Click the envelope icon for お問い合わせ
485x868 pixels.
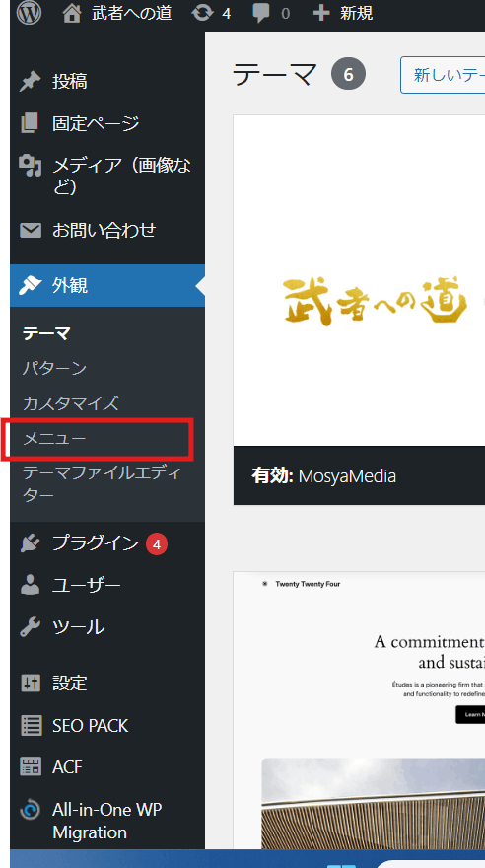(x=31, y=230)
